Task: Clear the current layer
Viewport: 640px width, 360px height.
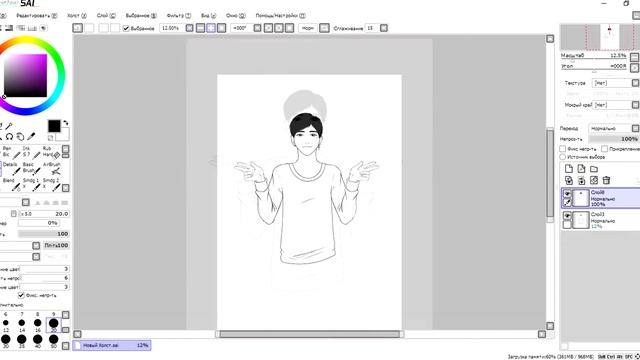Action: [x=594, y=180]
